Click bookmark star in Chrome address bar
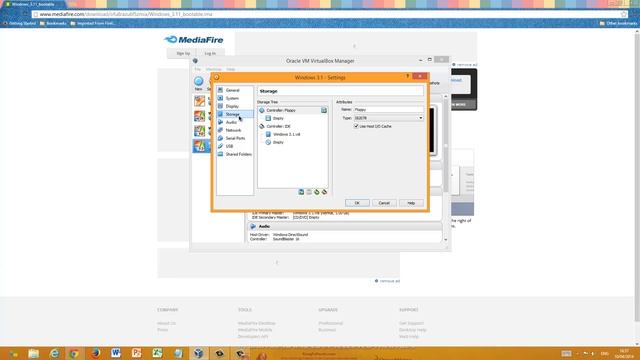 pyautogui.click(x=624, y=14)
